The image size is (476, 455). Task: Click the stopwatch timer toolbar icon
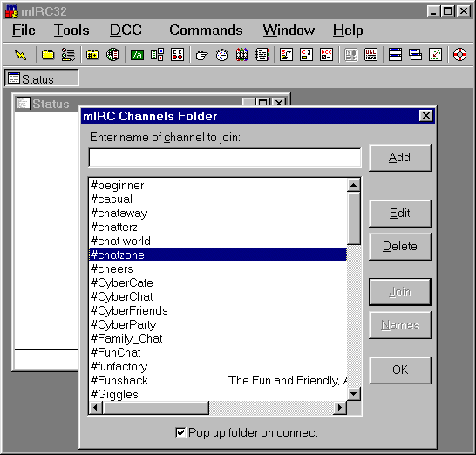click(x=222, y=55)
